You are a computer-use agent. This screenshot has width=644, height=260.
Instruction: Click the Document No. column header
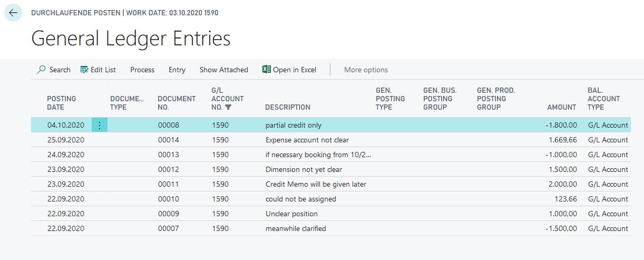click(177, 103)
